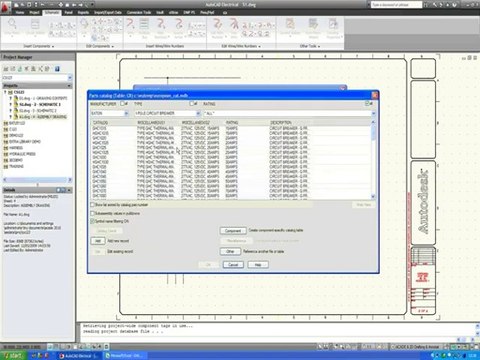This screenshot has height=360, width=480.
Task: Click the first icon in the Project Manager toolbar
Action: click(6, 69)
